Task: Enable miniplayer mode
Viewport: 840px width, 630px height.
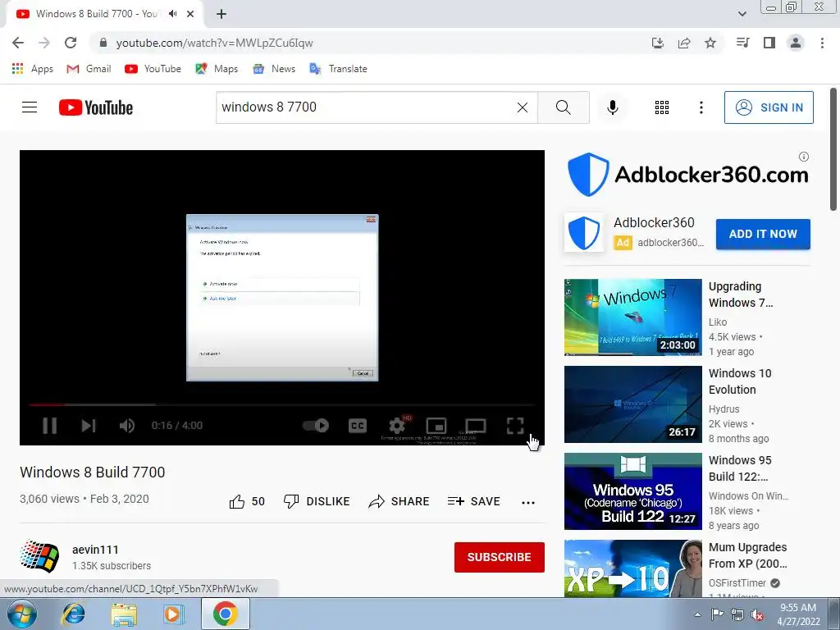Action: point(436,426)
